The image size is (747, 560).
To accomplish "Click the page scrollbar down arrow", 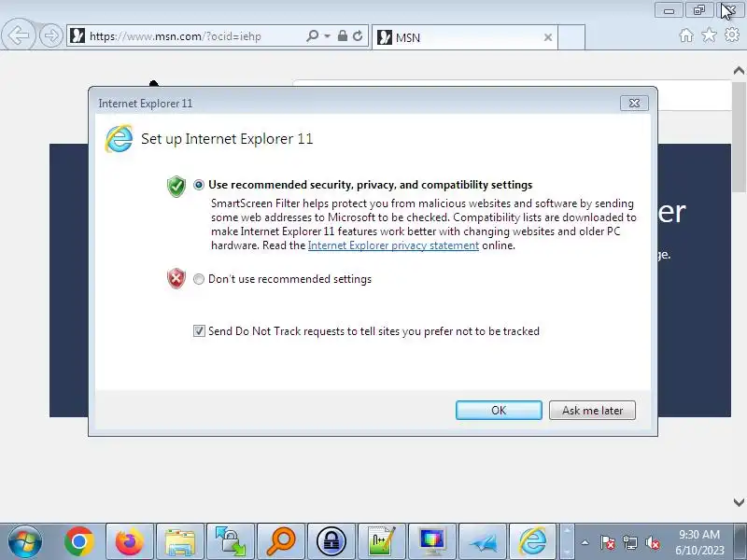I will [x=739, y=502].
